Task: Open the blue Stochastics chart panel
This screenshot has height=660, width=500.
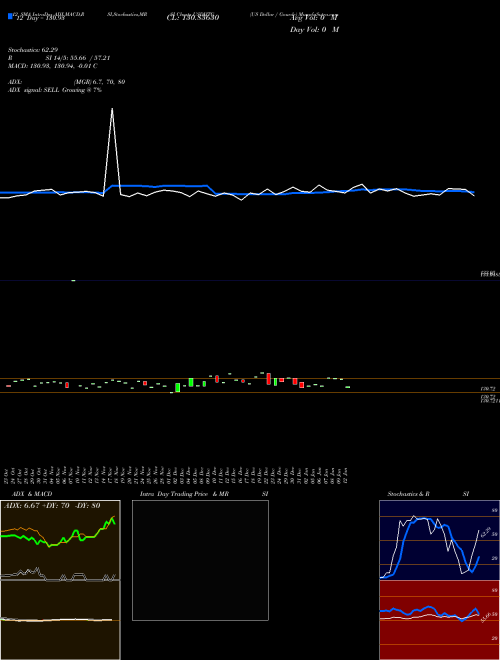Action: (x=439, y=540)
